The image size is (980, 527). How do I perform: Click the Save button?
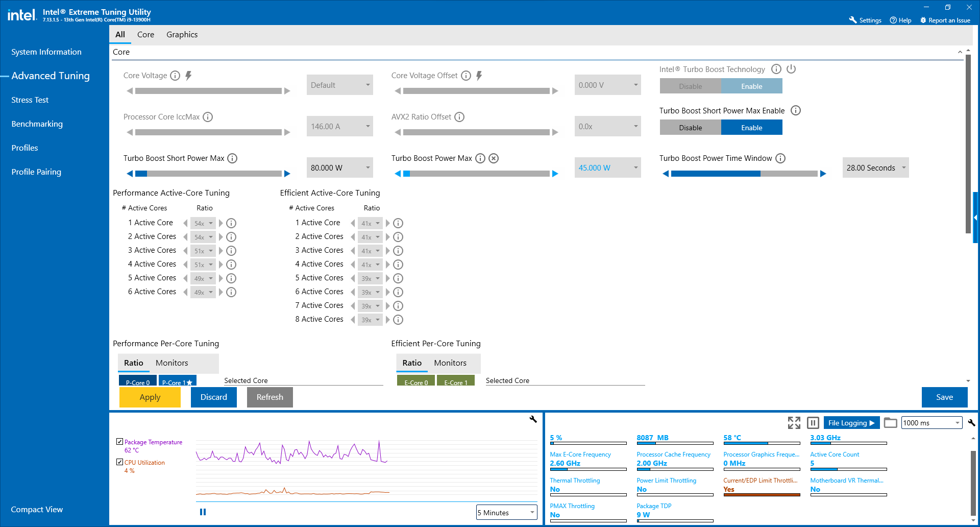tap(945, 397)
